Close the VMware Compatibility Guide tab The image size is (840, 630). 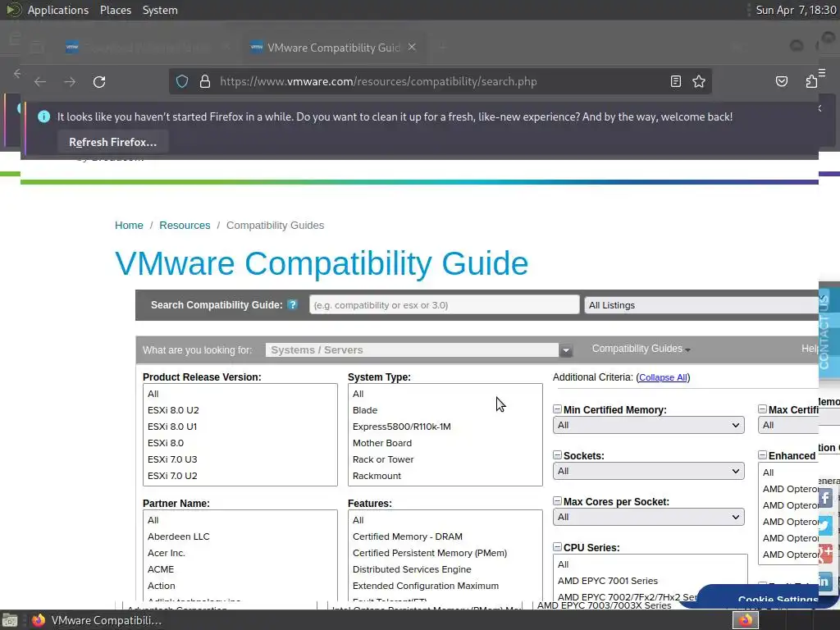pyautogui.click(x=412, y=47)
